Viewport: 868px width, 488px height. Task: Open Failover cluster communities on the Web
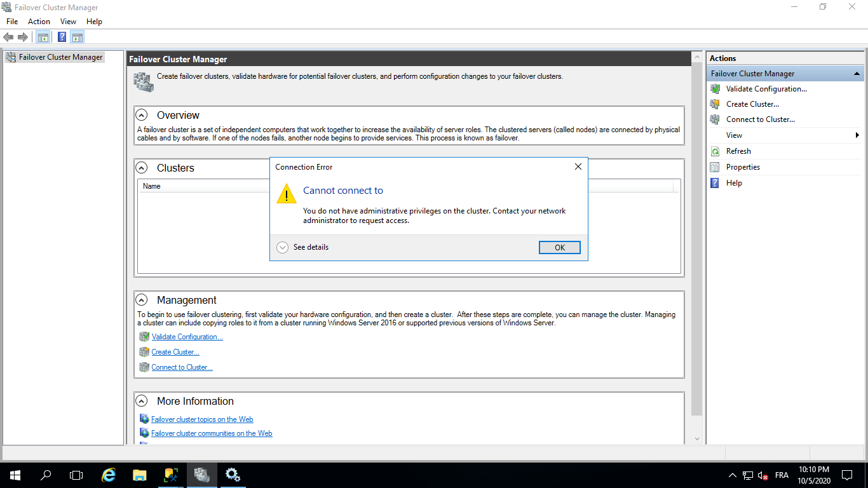[212, 433]
